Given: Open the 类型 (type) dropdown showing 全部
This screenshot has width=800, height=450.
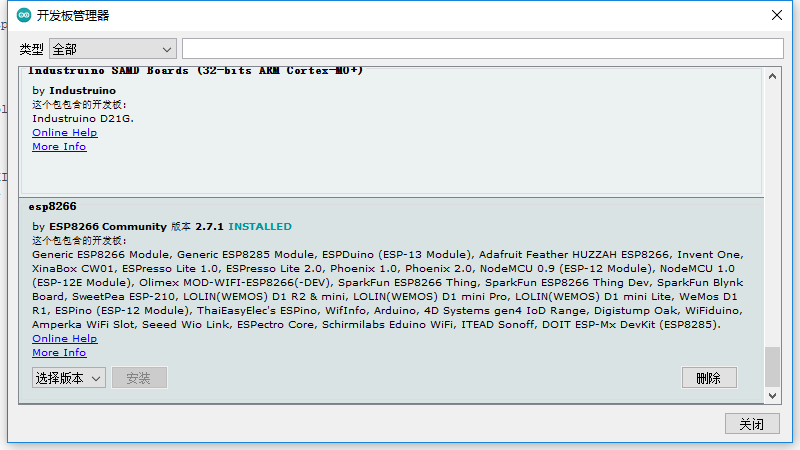Looking at the screenshot, I should tap(113, 49).
